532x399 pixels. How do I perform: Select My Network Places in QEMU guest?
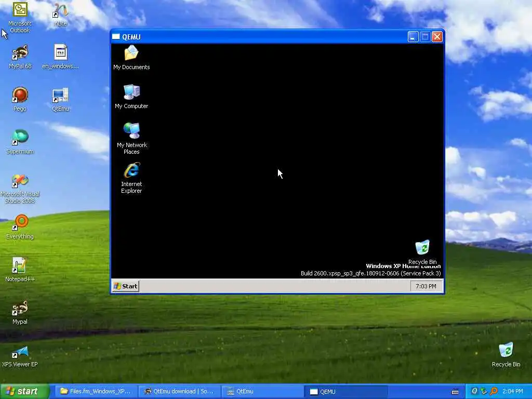[x=131, y=138]
